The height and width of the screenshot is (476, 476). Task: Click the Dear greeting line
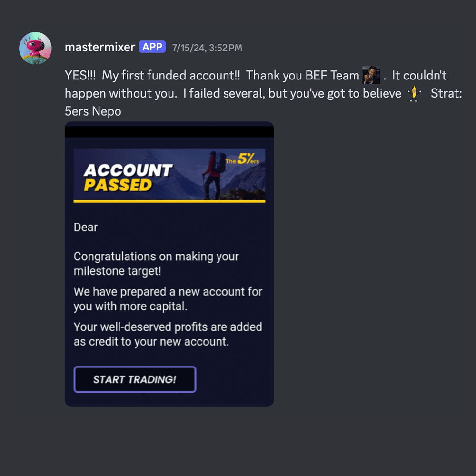(x=86, y=227)
